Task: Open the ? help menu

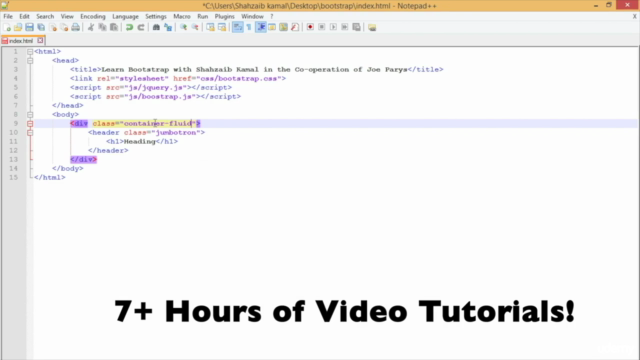Action: click(272, 16)
